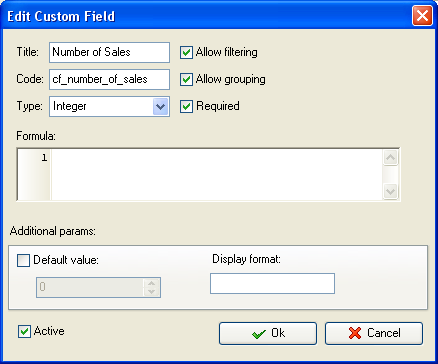The height and width of the screenshot is (364, 438).
Task: Uncheck the Allow grouping checkbox
Action: pyautogui.click(x=186, y=79)
